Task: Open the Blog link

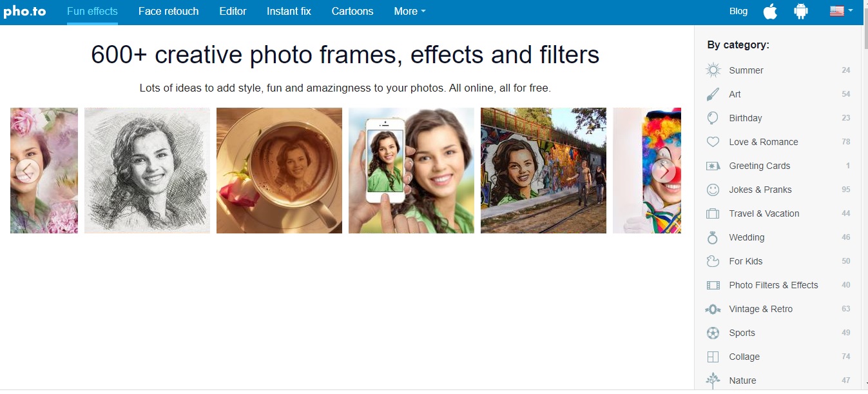Action: tap(738, 11)
